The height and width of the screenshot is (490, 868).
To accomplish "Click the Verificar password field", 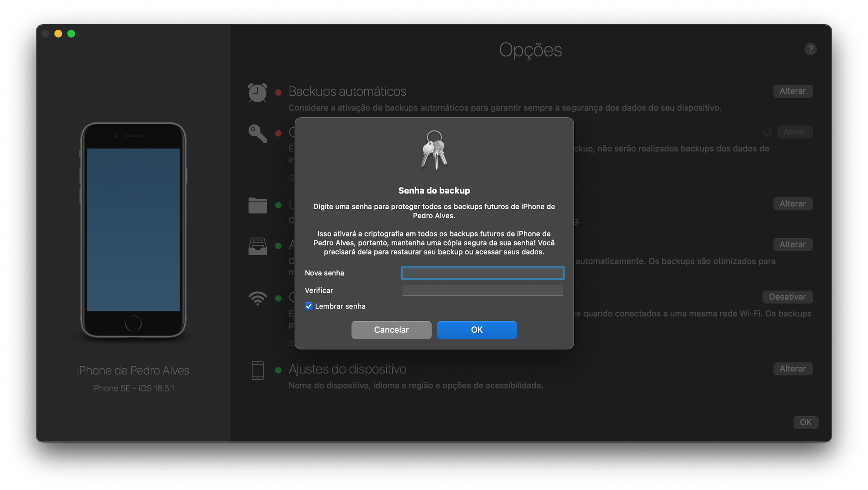I will click(x=483, y=290).
